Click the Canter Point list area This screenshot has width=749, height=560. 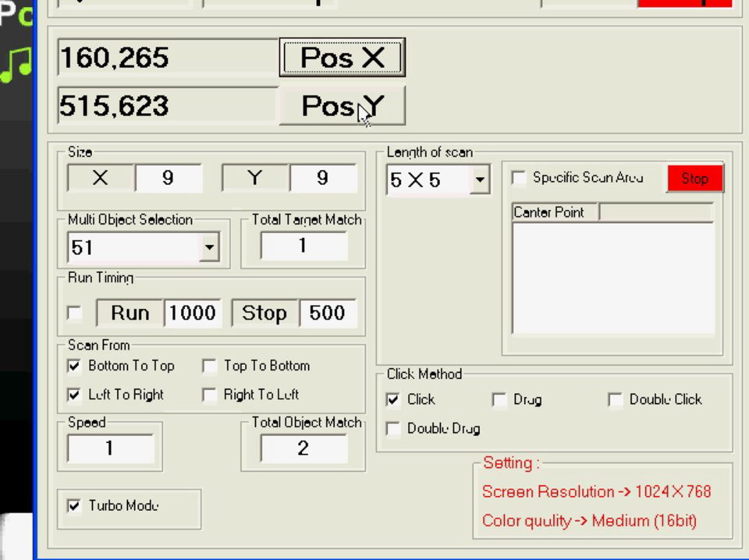(x=613, y=278)
